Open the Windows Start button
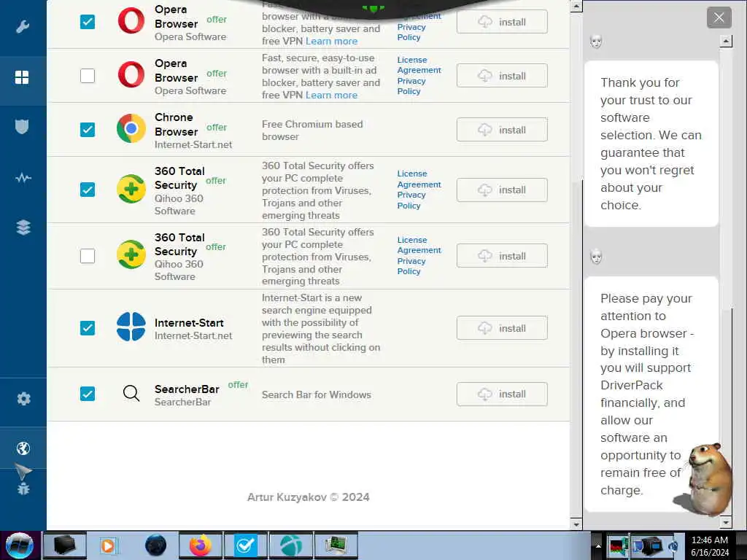The height and width of the screenshot is (560, 747). [20, 545]
